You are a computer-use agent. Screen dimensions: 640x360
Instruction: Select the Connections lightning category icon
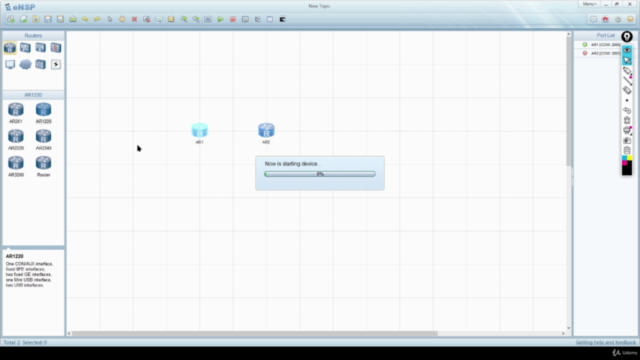(56, 64)
